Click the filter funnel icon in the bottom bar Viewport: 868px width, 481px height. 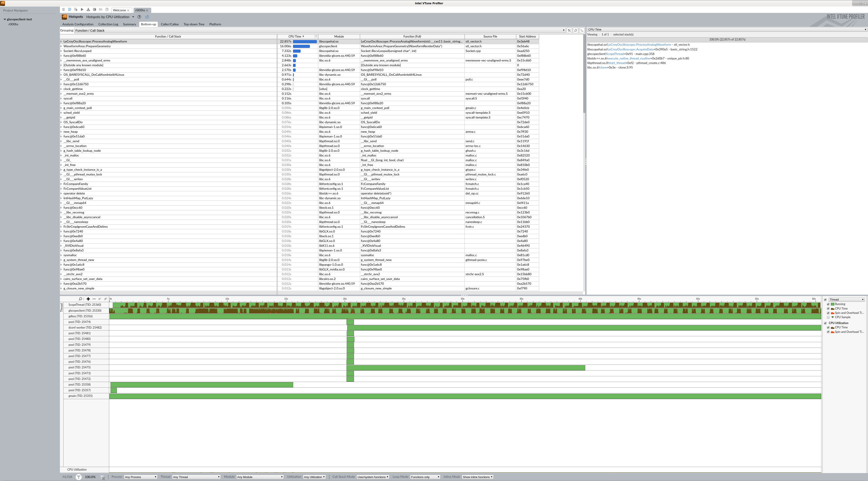tap(78, 477)
